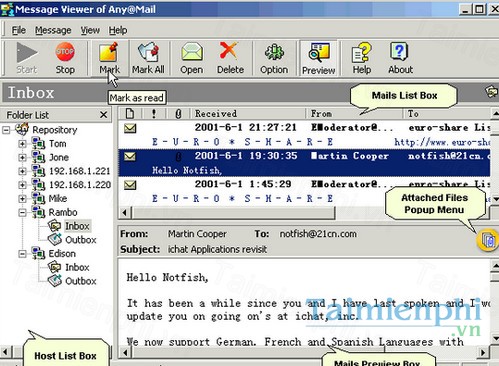Select the Rambo host

[x=63, y=212]
